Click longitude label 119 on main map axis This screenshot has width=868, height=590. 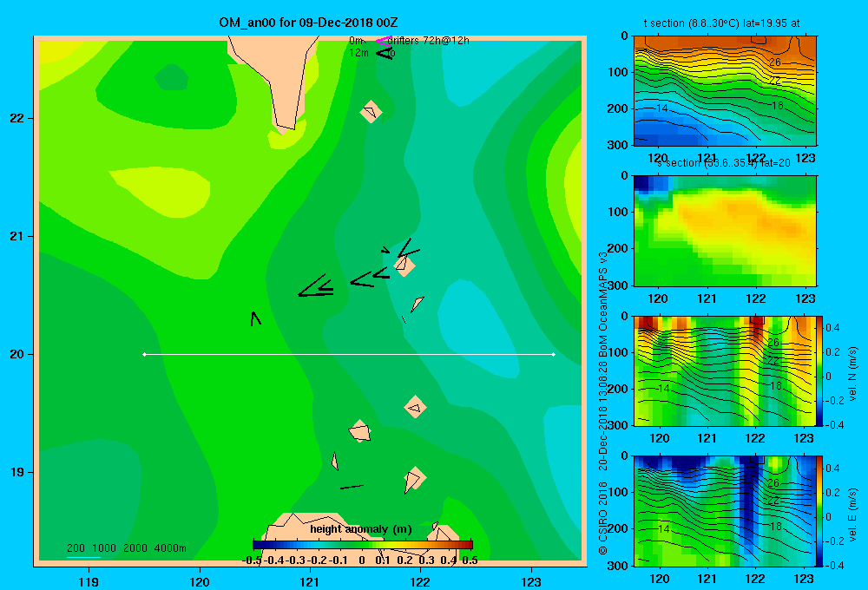[x=89, y=581]
